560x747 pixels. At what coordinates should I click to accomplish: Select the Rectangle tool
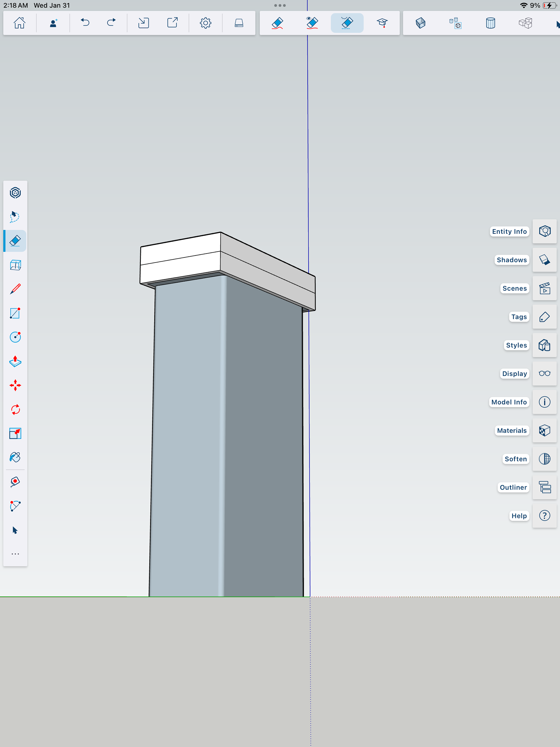(x=15, y=313)
